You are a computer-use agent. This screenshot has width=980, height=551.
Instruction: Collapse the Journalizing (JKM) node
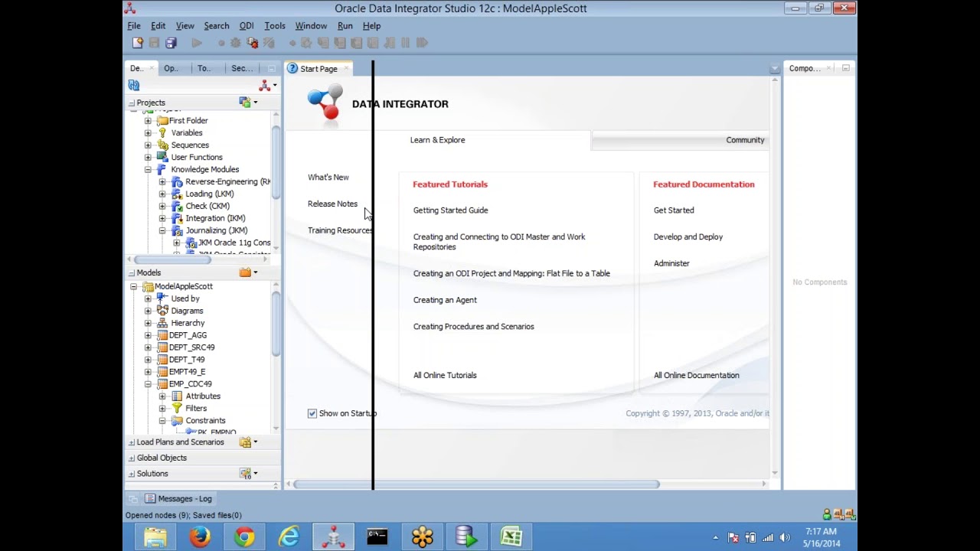click(162, 231)
